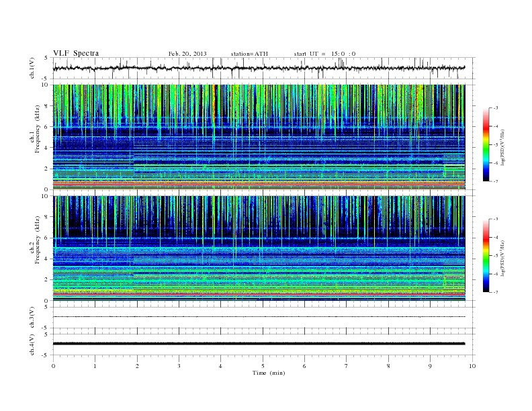
Task: Click the ch.2 frequency axis "10" tick label
Action: pyautogui.click(x=45, y=195)
